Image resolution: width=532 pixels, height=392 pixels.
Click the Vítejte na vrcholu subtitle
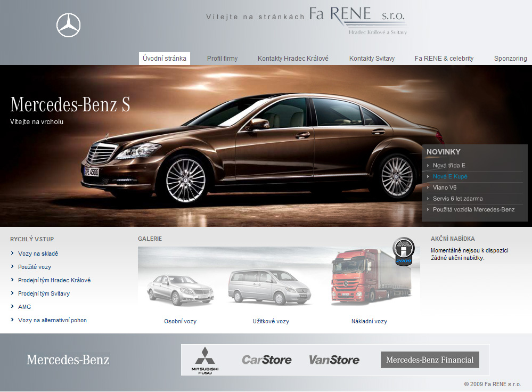tap(37, 121)
